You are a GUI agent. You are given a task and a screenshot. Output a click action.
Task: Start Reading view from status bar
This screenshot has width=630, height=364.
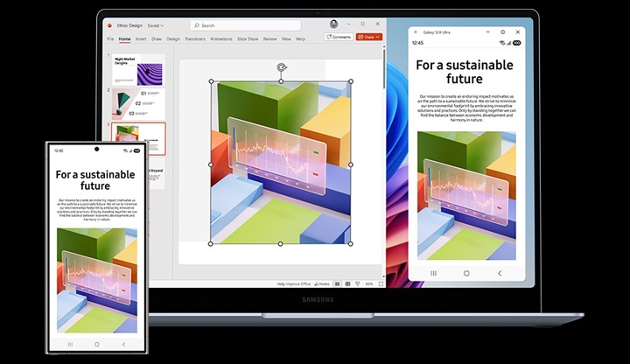tap(358, 283)
